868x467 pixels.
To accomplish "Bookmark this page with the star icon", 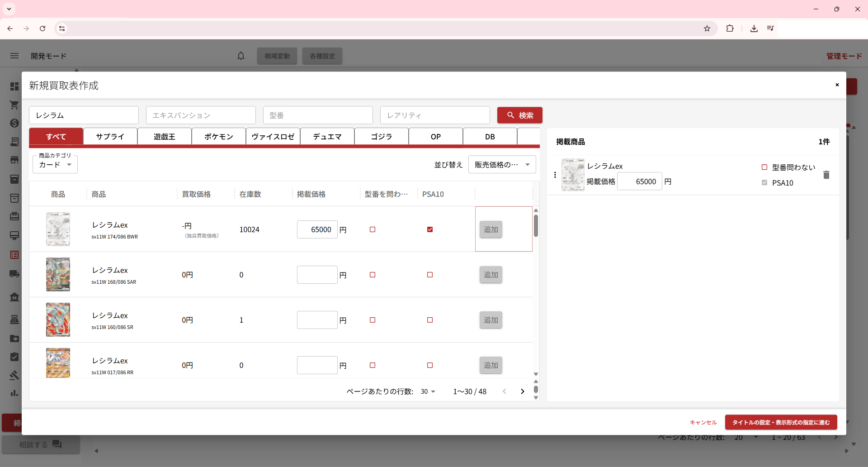I will pyautogui.click(x=707, y=29).
